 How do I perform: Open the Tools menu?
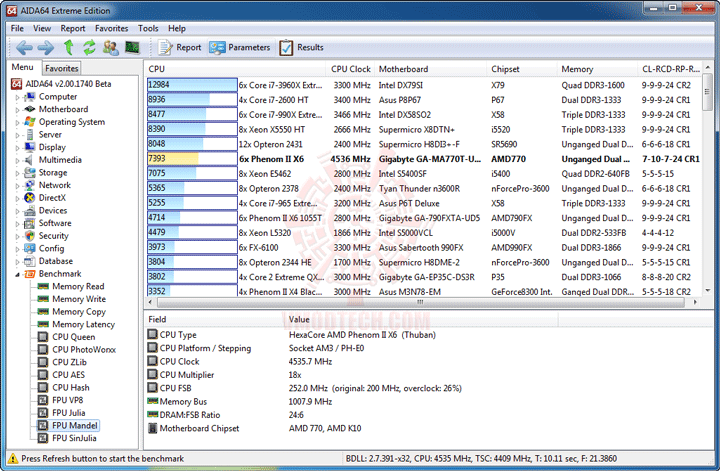click(x=148, y=28)
